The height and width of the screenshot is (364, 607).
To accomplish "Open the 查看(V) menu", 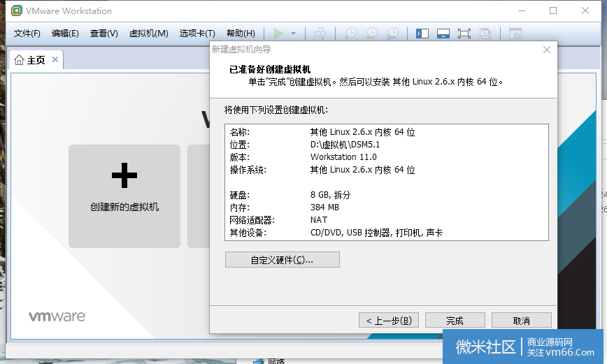I will pyautogui.click(x=103, y=34).
